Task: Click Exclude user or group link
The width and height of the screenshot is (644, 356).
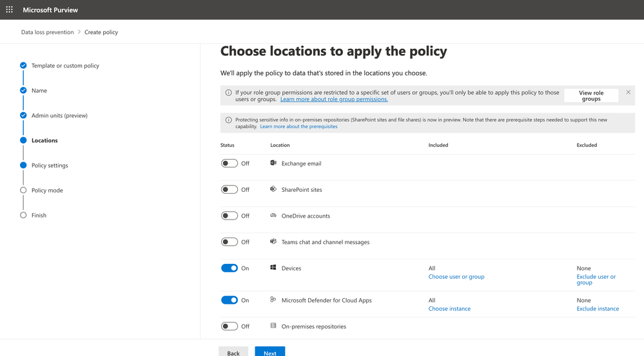Action: (x=596, y=279)
